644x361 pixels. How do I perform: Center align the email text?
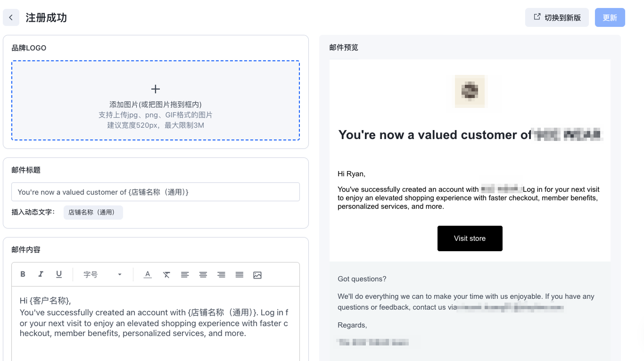click(203, 275)
